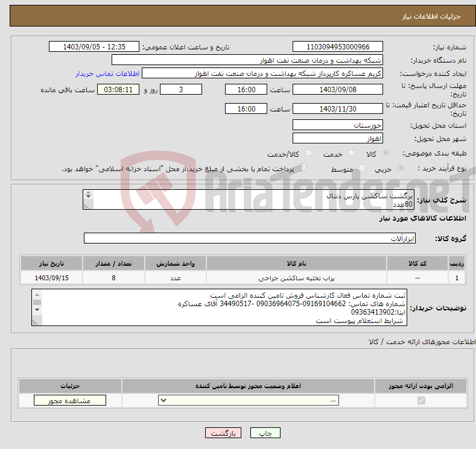Viewport: 476px width, 449px height.
Task: Click the جزئیات اطلاعات نیاز page title
Action: pos(431,16)
